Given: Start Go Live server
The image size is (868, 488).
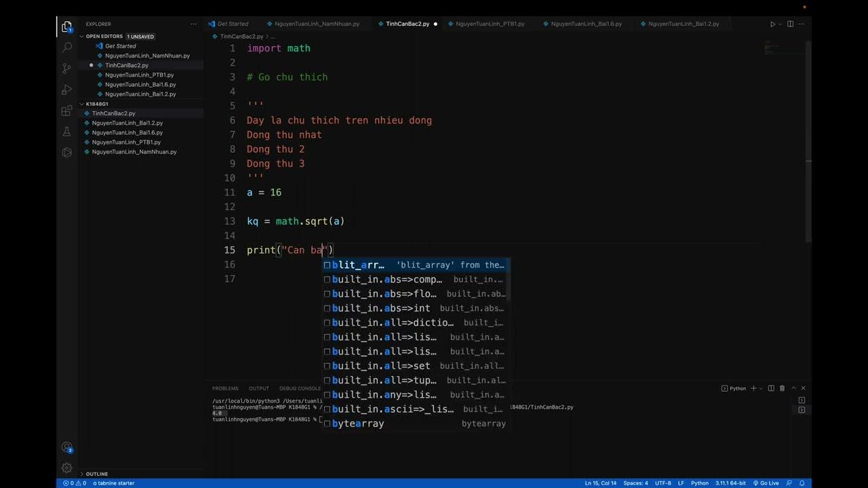Looking at the screenshot, I should [766, 483].
